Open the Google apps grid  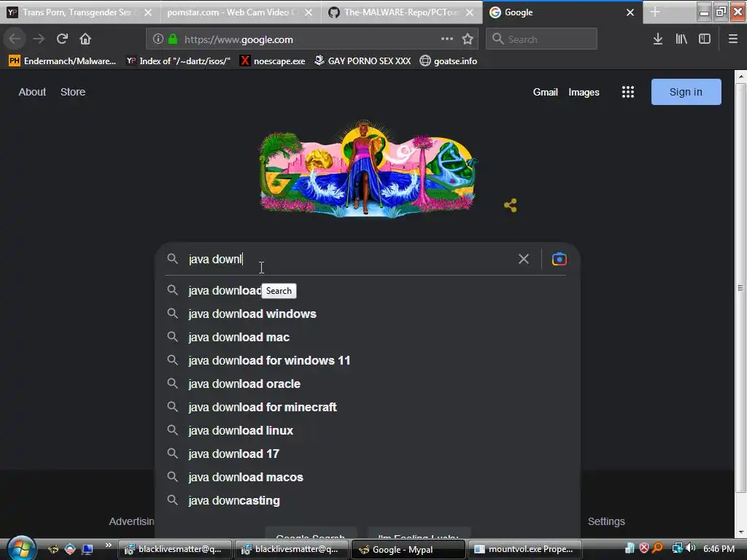[628, 92]
